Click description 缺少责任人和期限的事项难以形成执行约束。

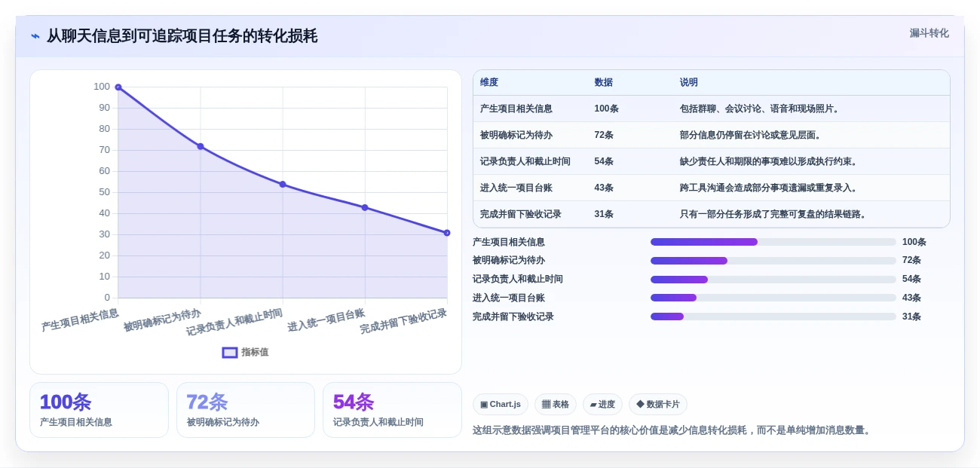(x=770, y=161)
